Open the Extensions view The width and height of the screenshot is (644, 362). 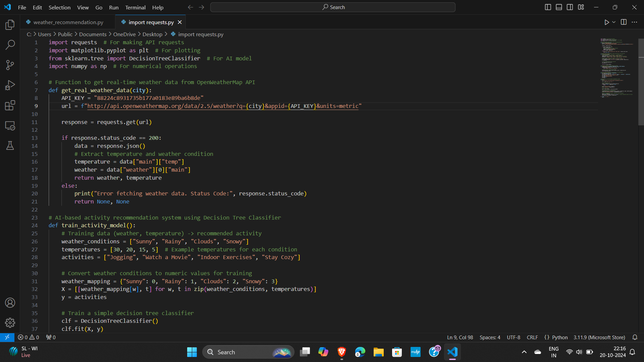10,105
